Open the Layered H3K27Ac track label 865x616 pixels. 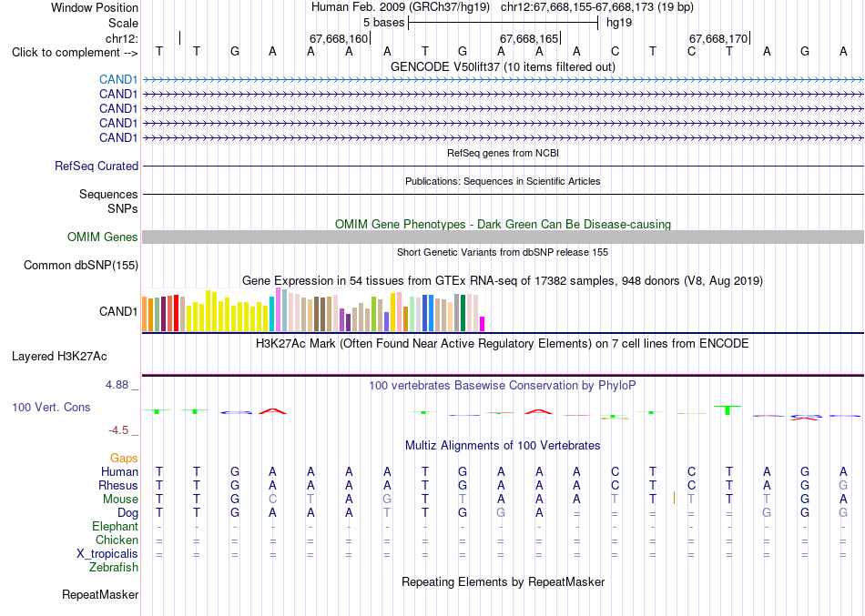pyautogui.click(x=59, y=357)
